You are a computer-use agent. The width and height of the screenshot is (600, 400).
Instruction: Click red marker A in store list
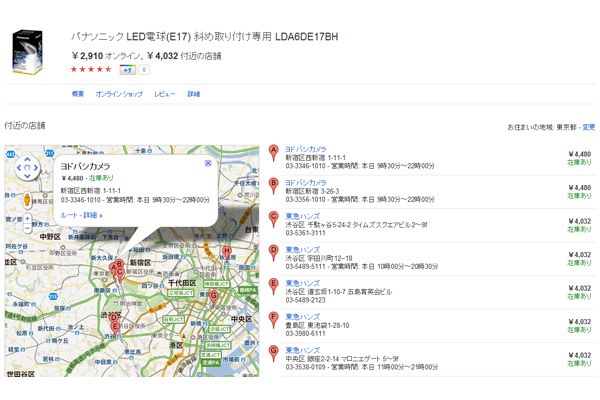pyautogui.click(x=273, y=152)
